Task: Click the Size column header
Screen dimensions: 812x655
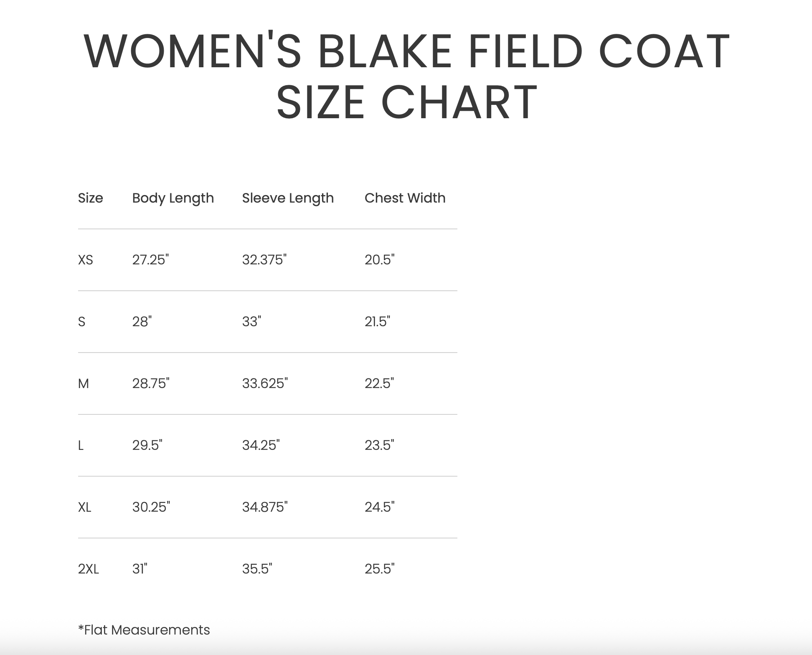Action: pos(90,198)
